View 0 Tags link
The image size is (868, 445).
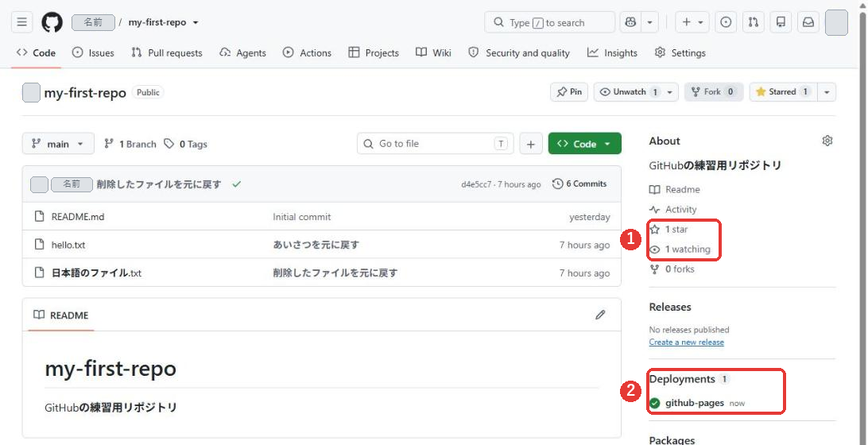tap(186, 144)
